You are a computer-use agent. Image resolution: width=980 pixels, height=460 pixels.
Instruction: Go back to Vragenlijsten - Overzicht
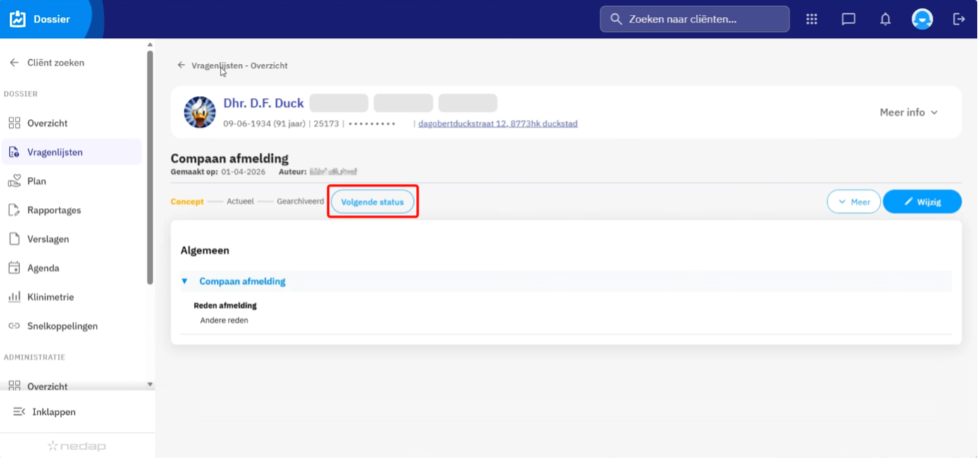coord(233,66)
